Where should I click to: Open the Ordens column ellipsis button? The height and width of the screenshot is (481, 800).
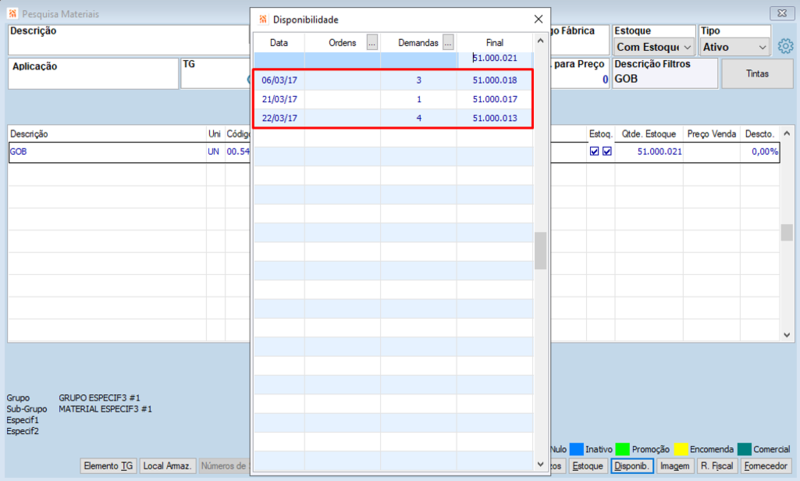coord(372,42)
